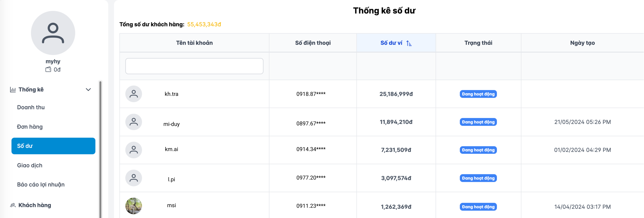The width and height of the screenshot is (644, 218).
Task: Click the Tên tài khoản search field
Action: pos(194,66)
